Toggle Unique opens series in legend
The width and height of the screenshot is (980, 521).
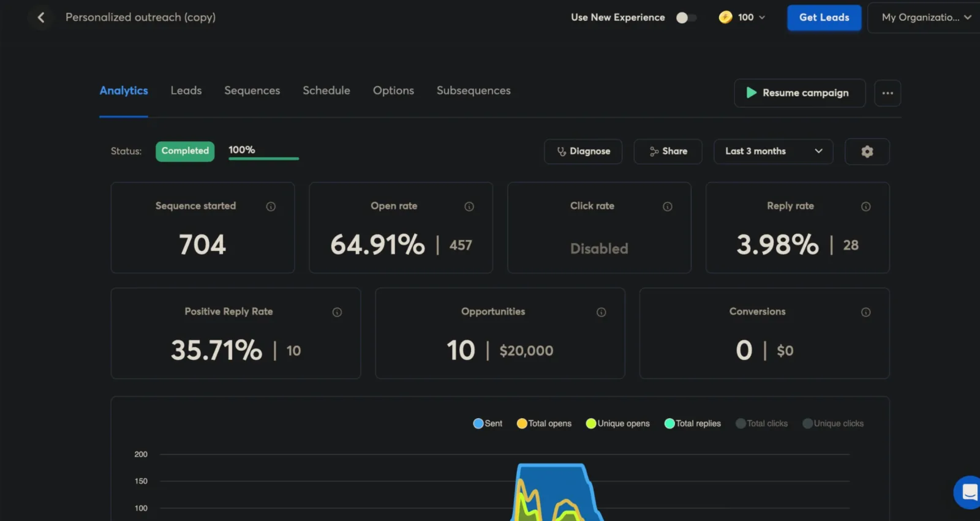click(x=617, y=424)
